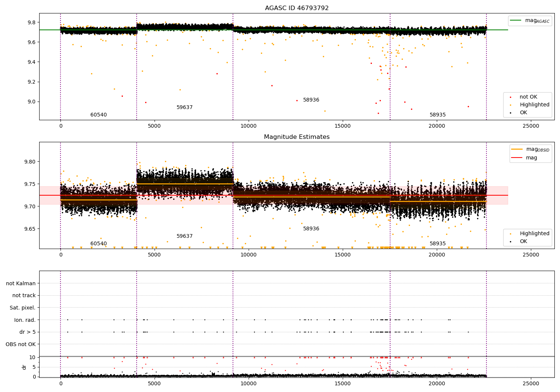Image resolution: width=560 pixels, height=392 pixels.
Task: Select the green mag AGASC legend line
Action: (516, 21)
